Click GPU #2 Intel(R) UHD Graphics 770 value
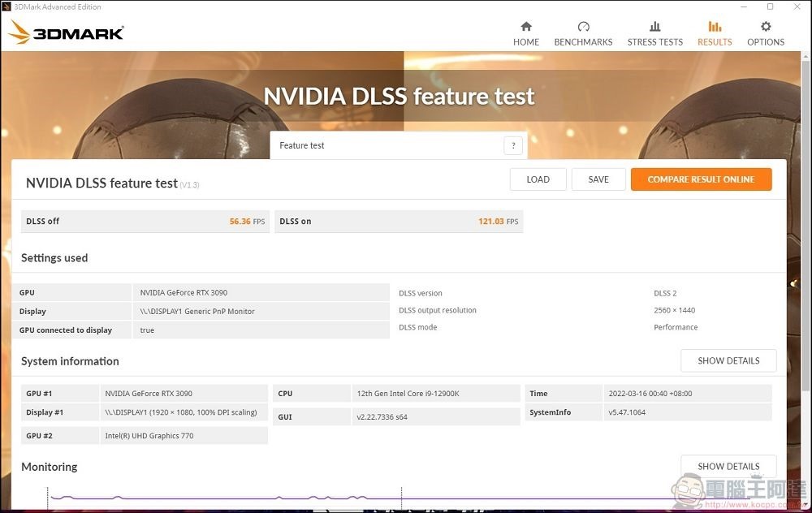The width and height of the screenshot is (812, 513). click(x=149, y=436)
